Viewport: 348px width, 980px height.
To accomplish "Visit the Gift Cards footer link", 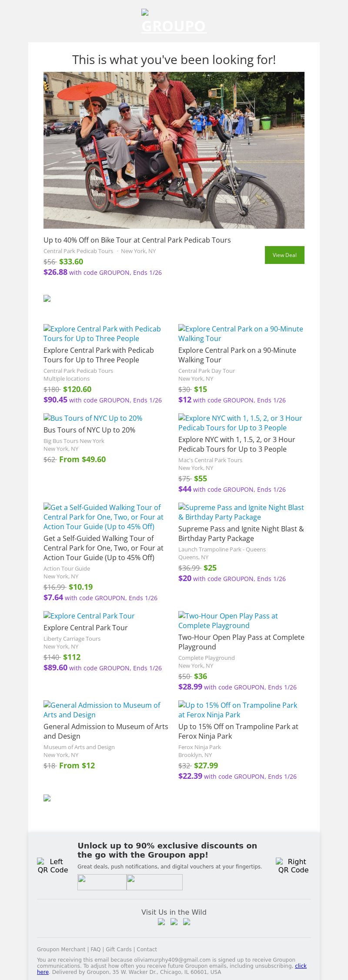I will tap(118, 949).
